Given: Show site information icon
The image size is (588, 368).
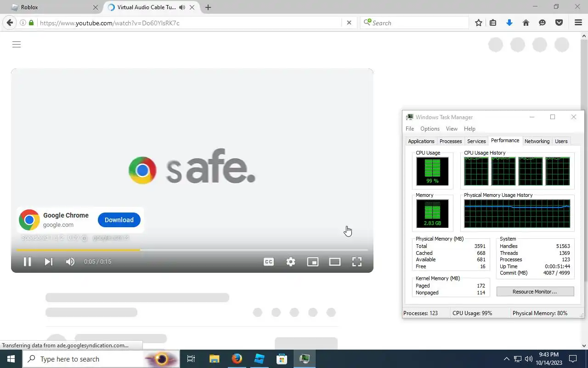Looking at the screenshot, I should pos(23,23).
